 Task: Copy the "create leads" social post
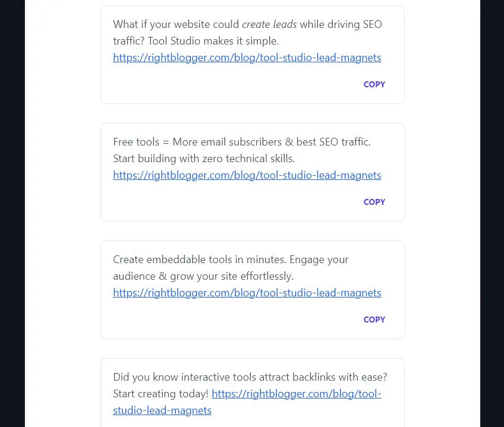[374, 84]
